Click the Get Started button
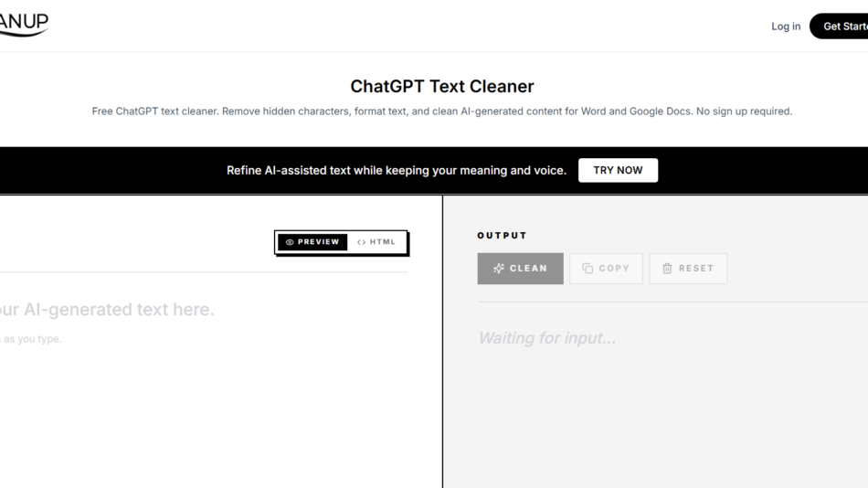The height and width of the screenshot is (488, 868). click(x=839, y=26)
